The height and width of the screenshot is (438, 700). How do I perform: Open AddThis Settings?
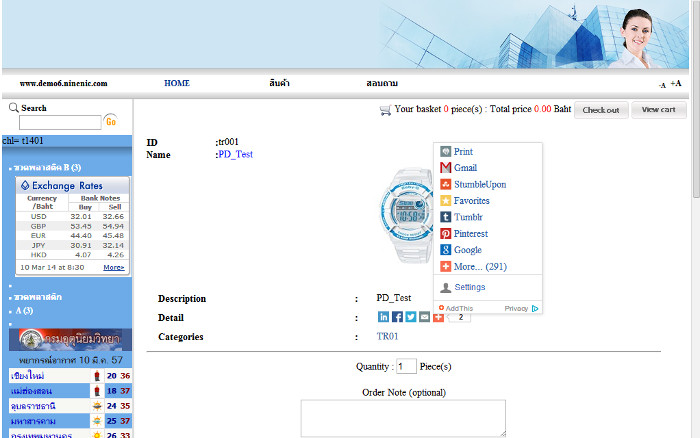click(469, 287)
